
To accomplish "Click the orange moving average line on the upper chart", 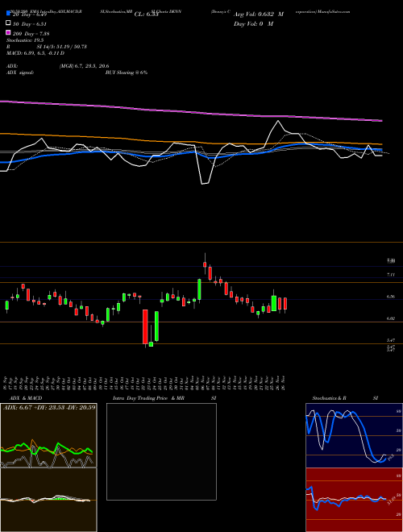I will point(191,140).
